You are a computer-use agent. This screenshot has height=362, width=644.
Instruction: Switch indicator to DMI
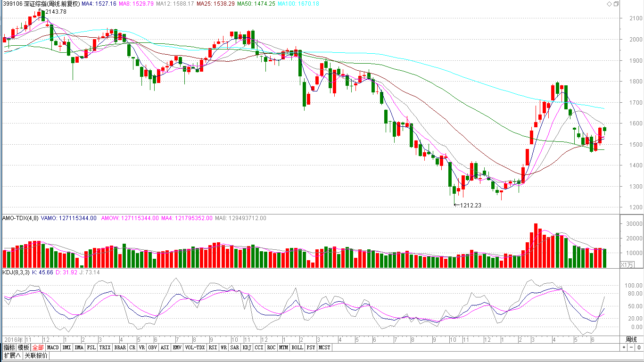66,347
